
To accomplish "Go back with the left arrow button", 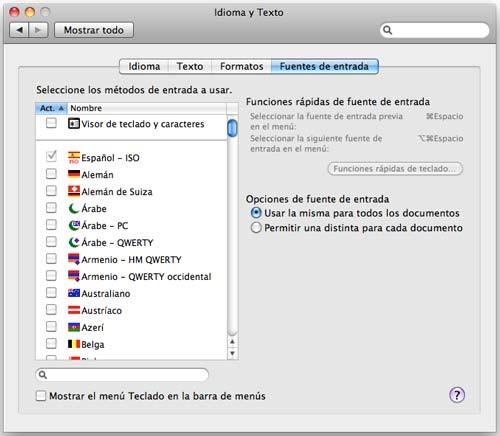I will click(19, 30).
